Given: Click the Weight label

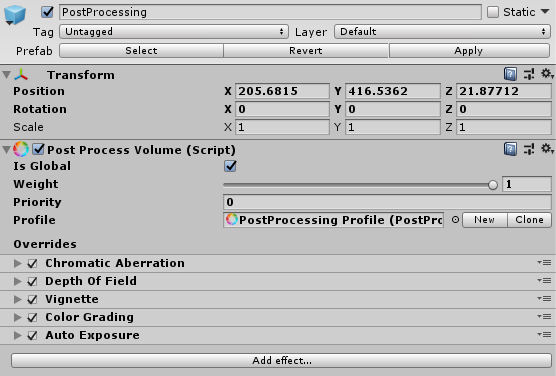Looking at the screenshot, I should pos(35,184).
